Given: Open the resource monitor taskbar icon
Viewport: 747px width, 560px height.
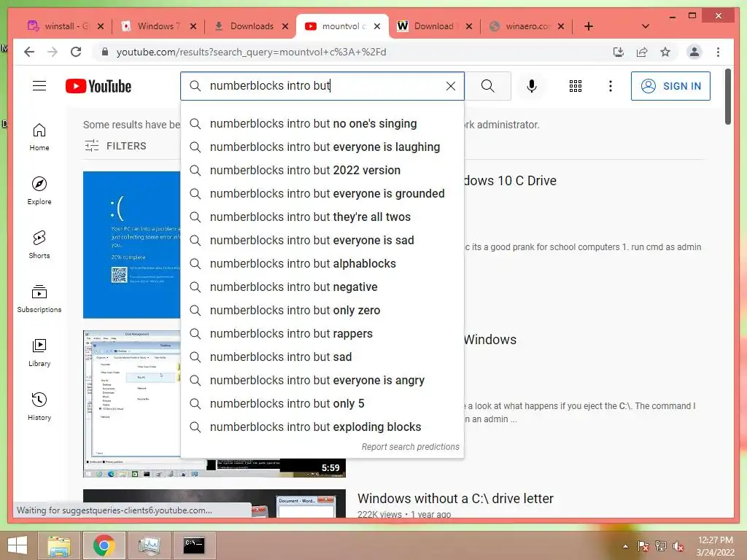Looking at the screenshot, I should 149,545.
